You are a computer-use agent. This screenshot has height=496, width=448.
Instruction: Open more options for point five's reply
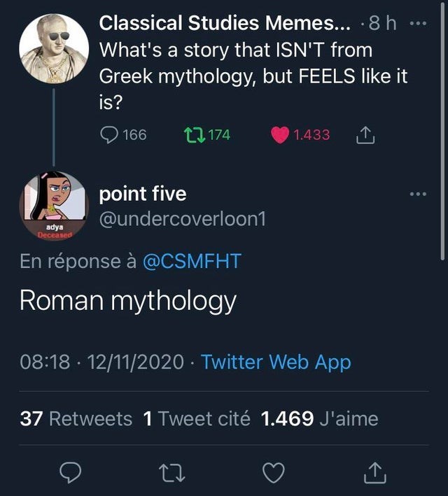point(418,194)
